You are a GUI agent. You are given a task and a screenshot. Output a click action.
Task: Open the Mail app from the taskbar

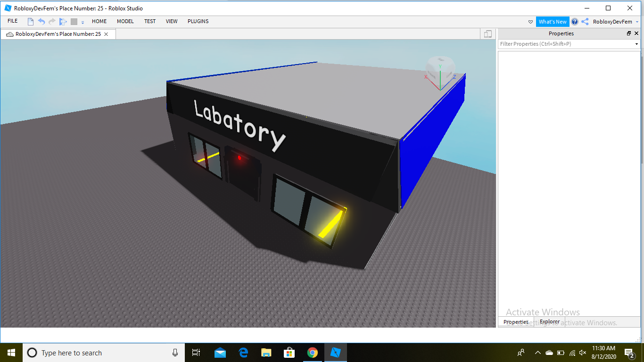220,353
